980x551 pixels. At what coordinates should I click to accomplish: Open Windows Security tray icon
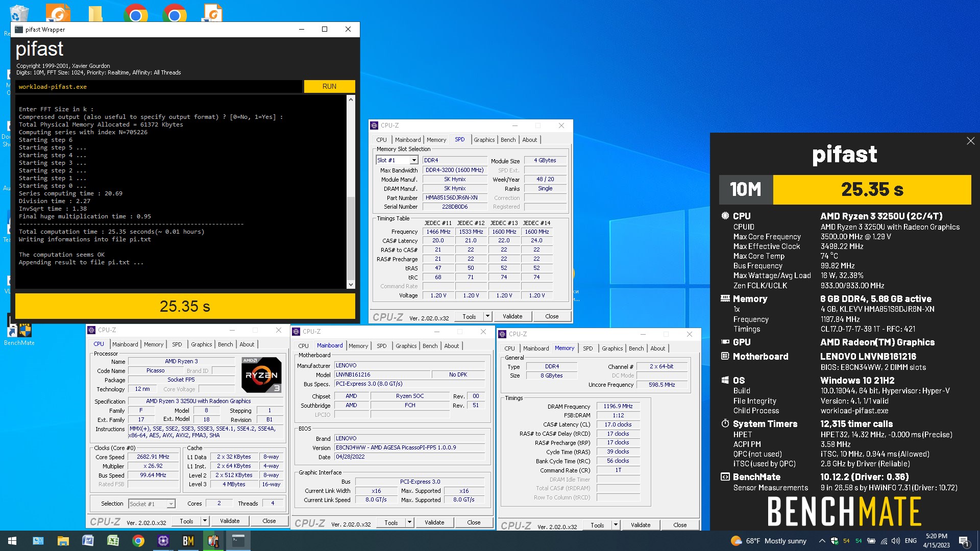pyautogui.click(x=835, y=541)
